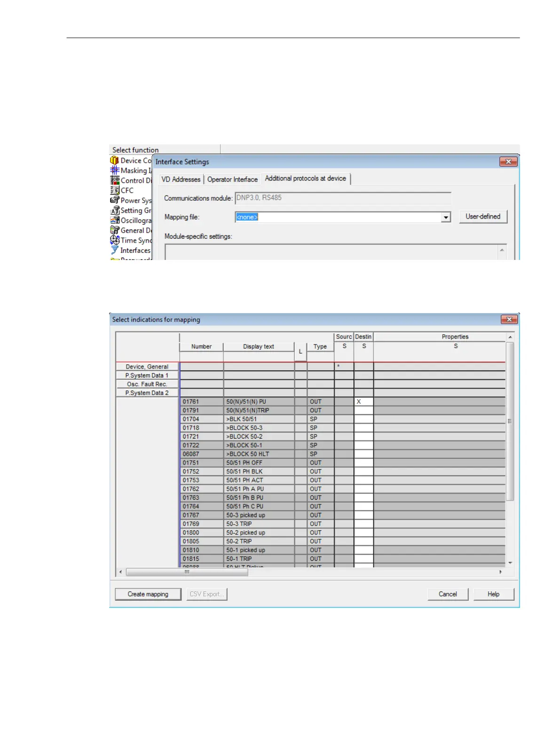This screenshot has height=746, width=560.
Task: Open the CFC function icon
Action: (x=114, y=190)
